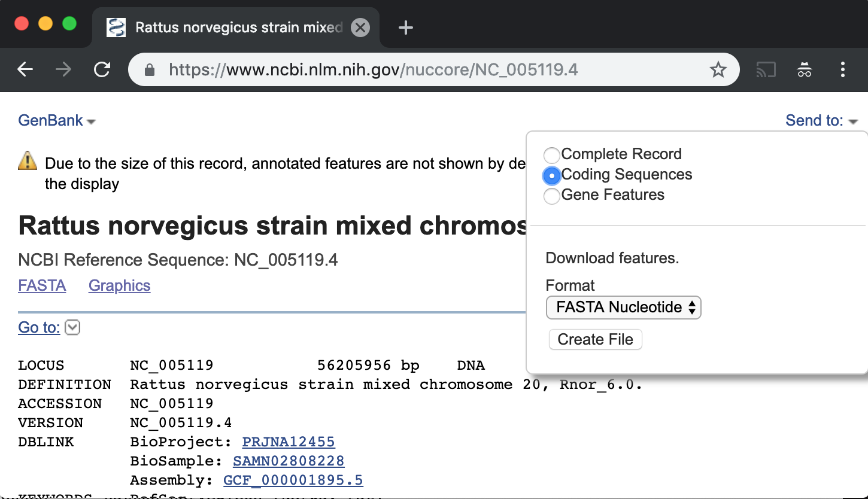Select the Complete Record radio button
This screenshot has height=499, width=868.
click(551, 155)
